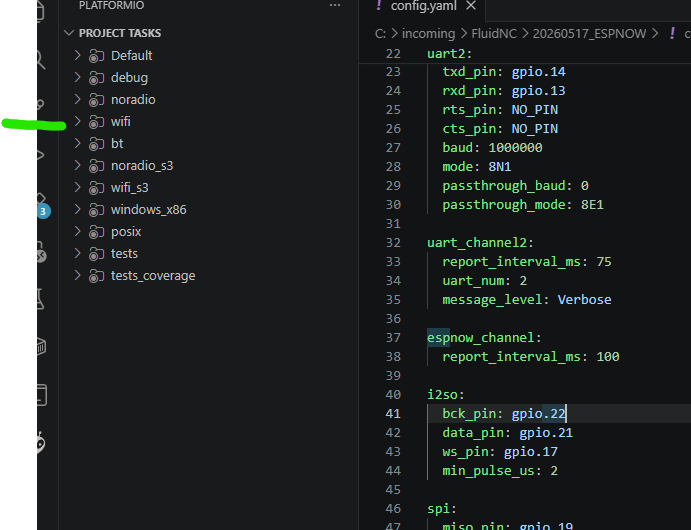Image resolution: width=691 pixels, height=530 pixels.
Task: Expand the Default environment chevron
Action: pos(78,55)
